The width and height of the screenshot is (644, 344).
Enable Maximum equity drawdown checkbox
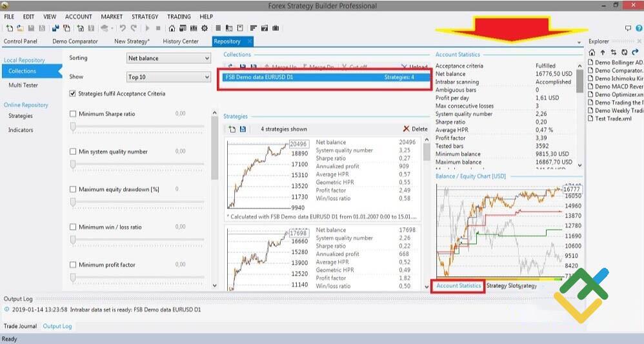pyautogui.click(x=73, y=190)
